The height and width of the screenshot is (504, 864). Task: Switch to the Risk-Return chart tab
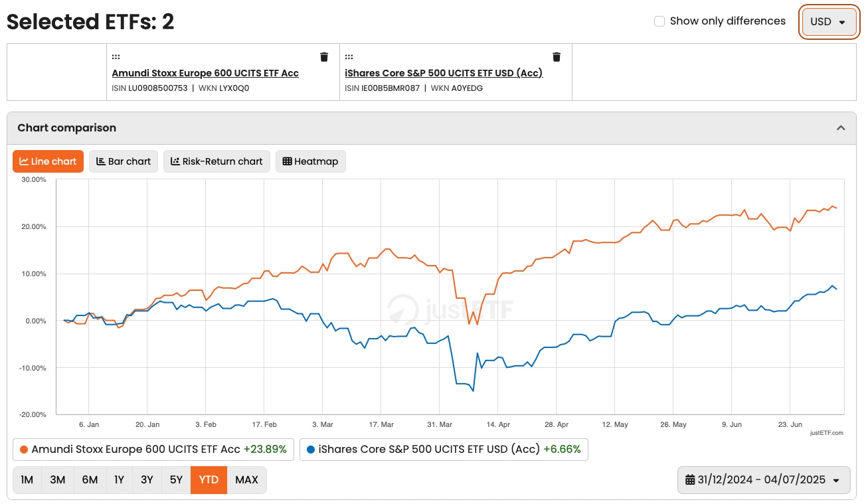coord(216,161)
